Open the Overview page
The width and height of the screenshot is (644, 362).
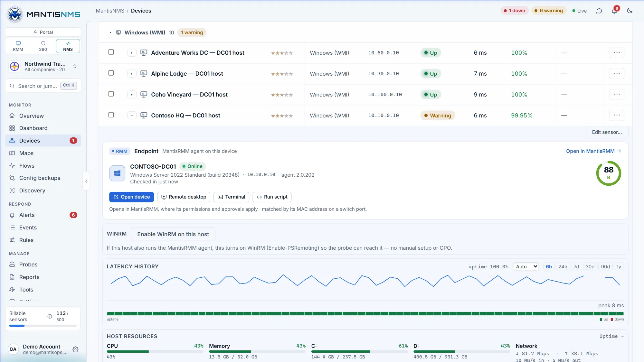click(43, 116)
